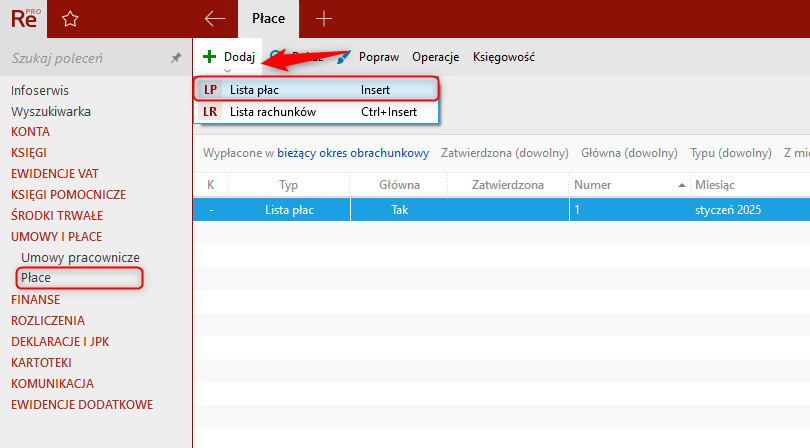Image resolution: width=810 pixels, height=448 pixels.
Task: Collapse the UMOWY I PŁACE section
Action: (x=56, y=237)
